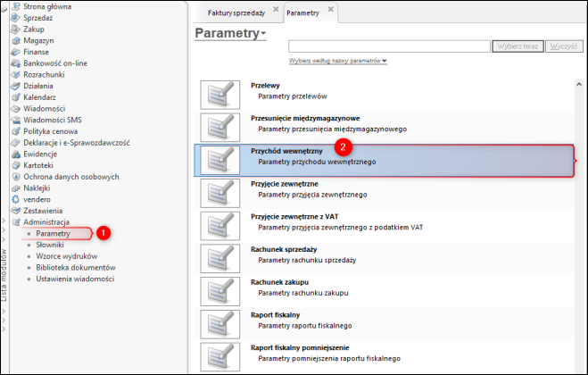Click the Przesunięcie międzymagazynowe icon

pyautogui.click(x=218, y=124)
